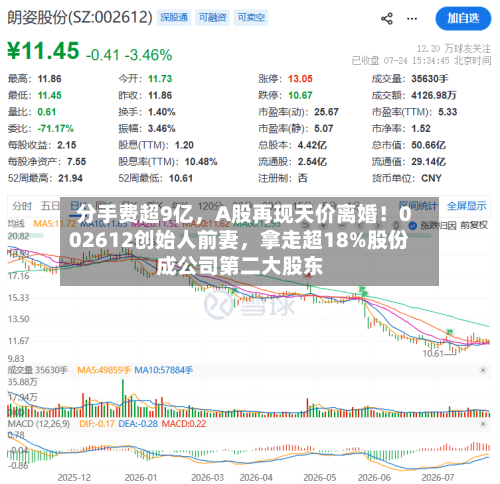Click the 加自选 button

[463, 18]
